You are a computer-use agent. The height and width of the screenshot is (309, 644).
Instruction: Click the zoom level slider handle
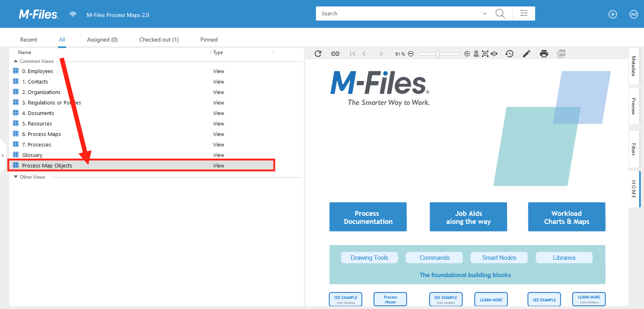[x=438, y=54]
